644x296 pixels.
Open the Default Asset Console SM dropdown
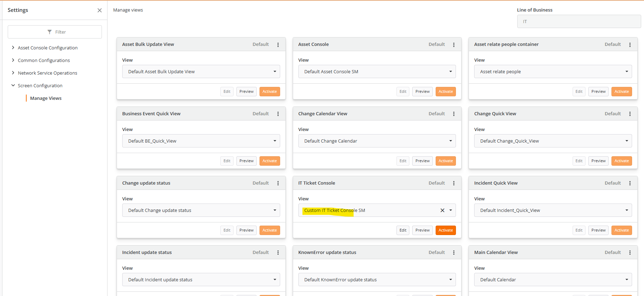377,71
